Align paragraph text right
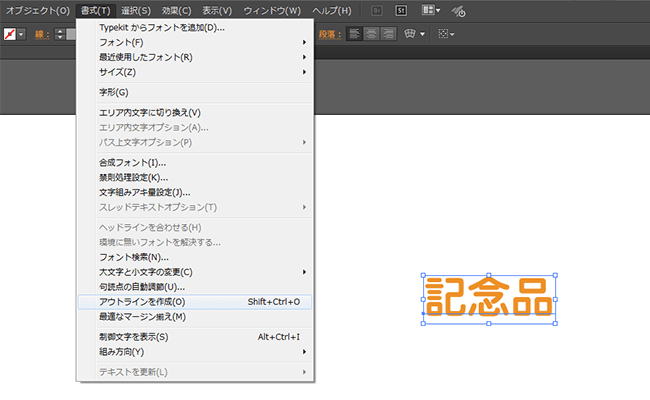 click(x=388, y=34)
